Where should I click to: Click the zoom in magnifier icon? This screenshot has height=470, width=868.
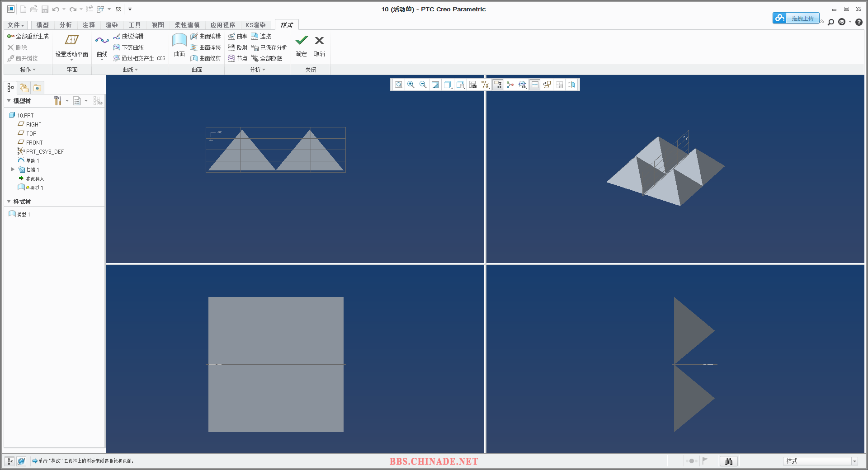410,85
